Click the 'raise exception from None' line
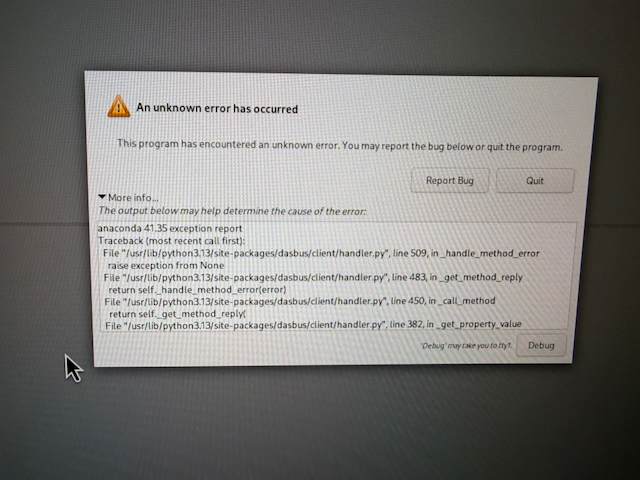The width and height of the screenshot is (640, 480). (x=166, y=265)
